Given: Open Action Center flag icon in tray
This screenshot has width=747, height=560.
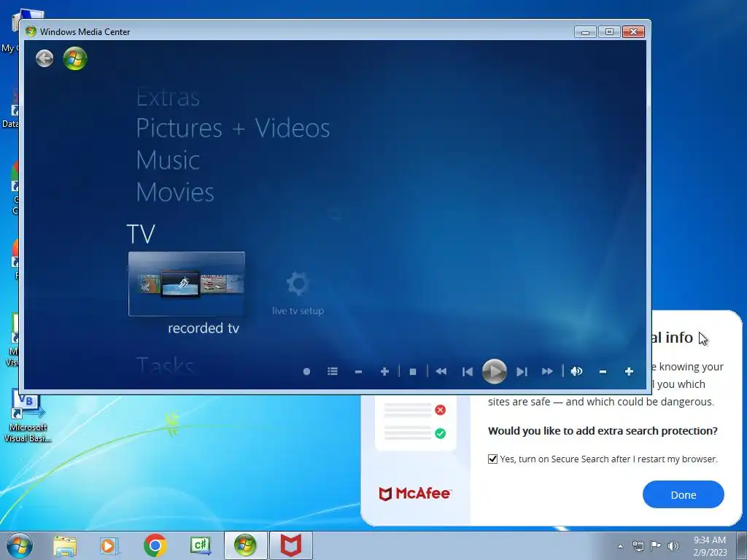Looking at the screenshot, I should (656, 546).
